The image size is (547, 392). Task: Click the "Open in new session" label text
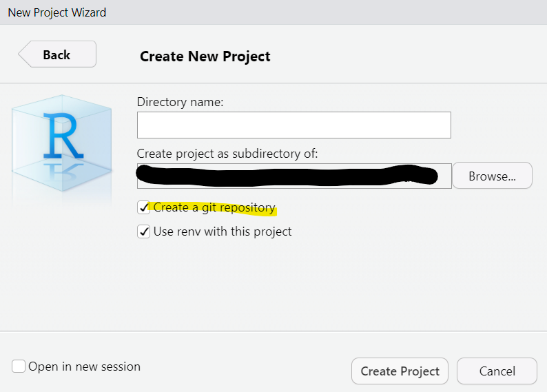click(x=84, y=367)
